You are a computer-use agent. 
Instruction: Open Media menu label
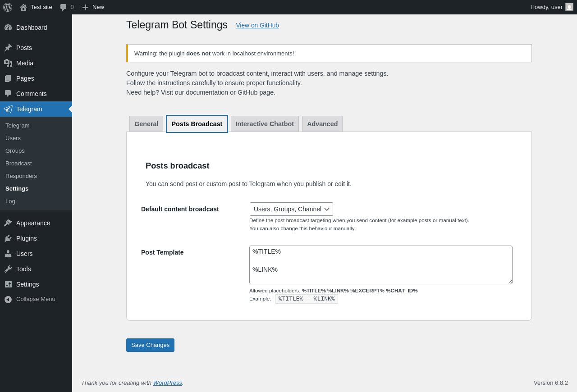point(25,63)
